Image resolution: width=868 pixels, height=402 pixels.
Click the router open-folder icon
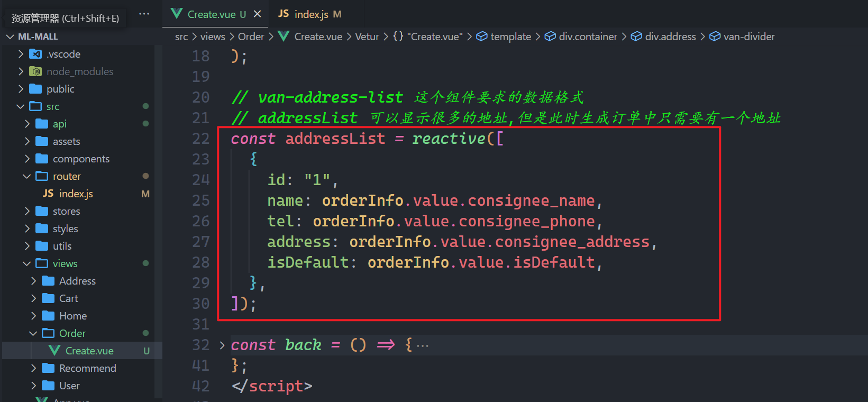click(x=42, y=176)
